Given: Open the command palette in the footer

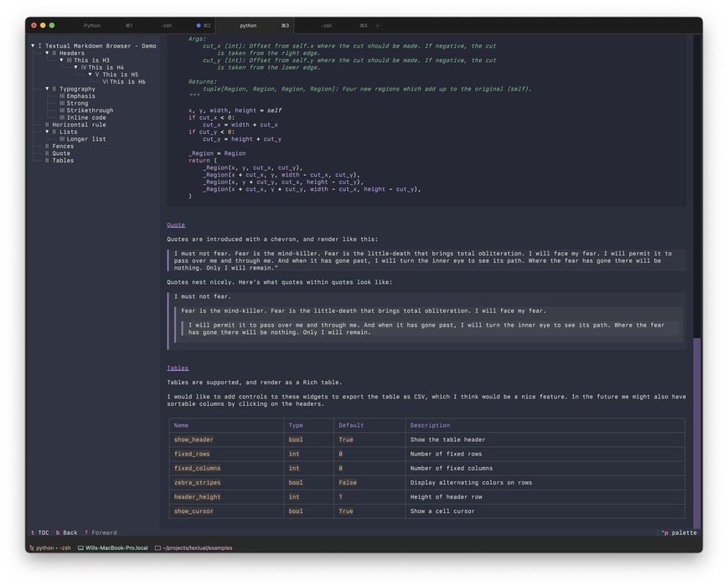Looking at the screenshot, I should point(679,532).
